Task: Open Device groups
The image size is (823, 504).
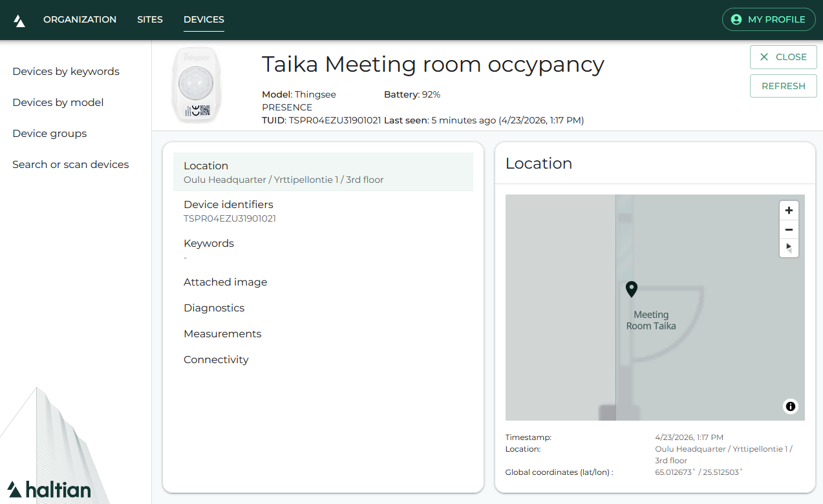Action: (50, 133)
